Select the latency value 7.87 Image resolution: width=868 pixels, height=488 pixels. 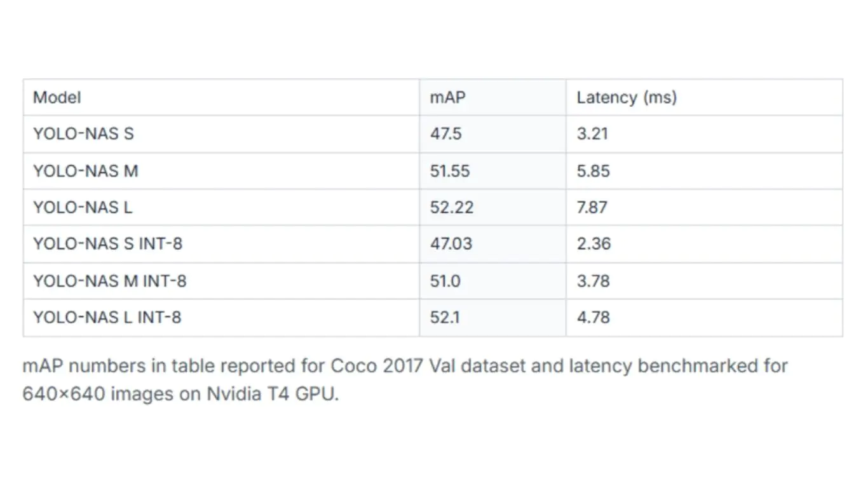coord(592,207)
